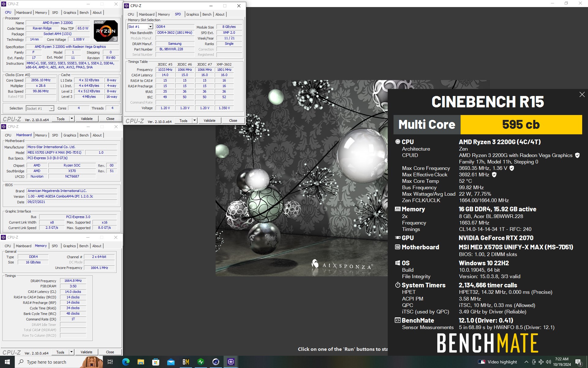Click the CPU chip icon in BenchMate panel
This screenshot has width=588, height=368.
point(398,142)
